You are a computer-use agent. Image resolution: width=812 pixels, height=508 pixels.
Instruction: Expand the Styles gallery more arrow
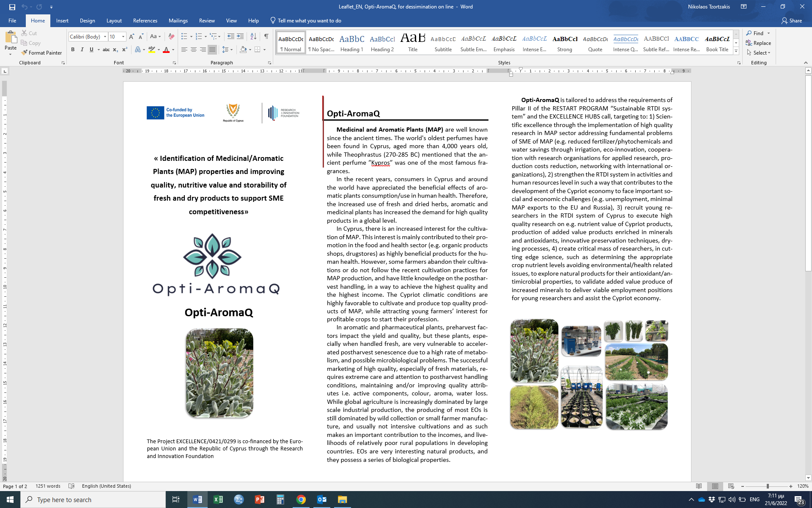pos(736,51)
